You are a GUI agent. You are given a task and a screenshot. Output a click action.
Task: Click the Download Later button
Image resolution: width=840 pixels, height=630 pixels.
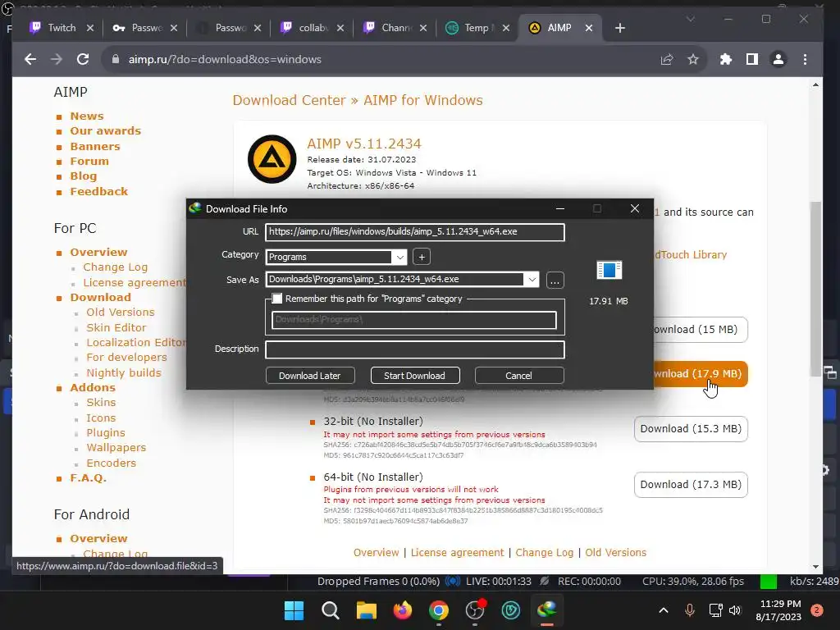point(309,376)
